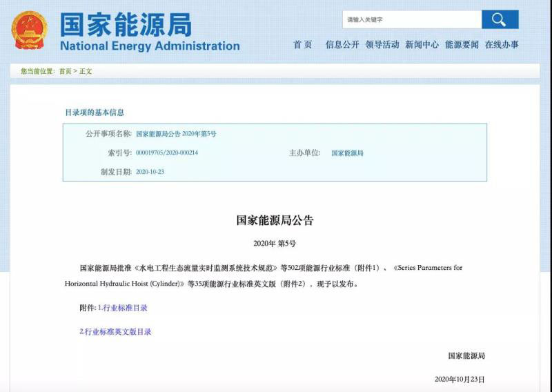Click the 首页 breadcrumb link
The image size is (552, 392).
pyautogui.click(x=65, y=71)
